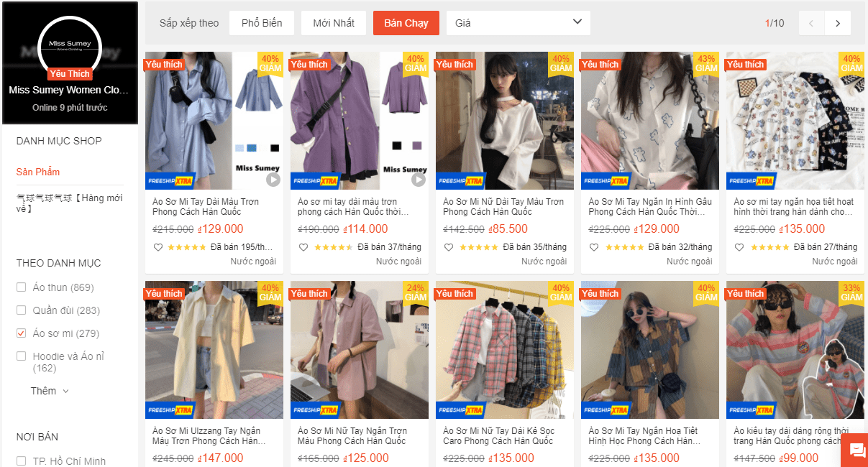Click star rating of ₫85.500 shirt

[x=478, y=247]
